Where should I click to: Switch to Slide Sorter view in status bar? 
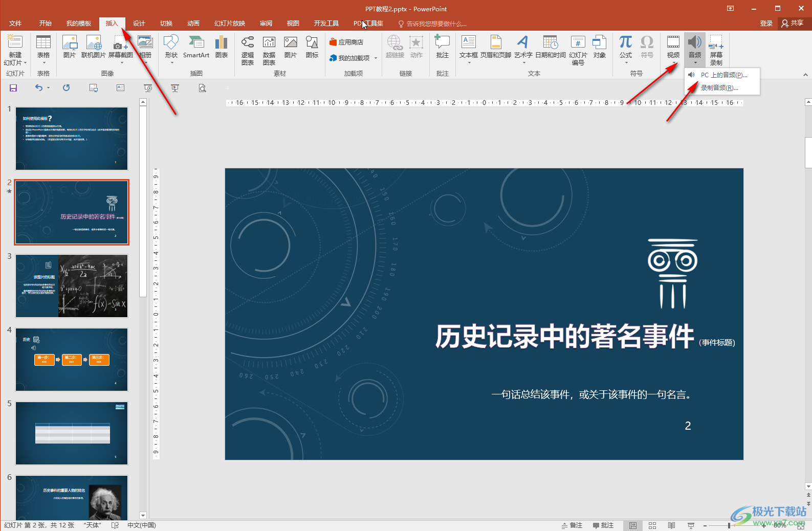coord(652,525)
